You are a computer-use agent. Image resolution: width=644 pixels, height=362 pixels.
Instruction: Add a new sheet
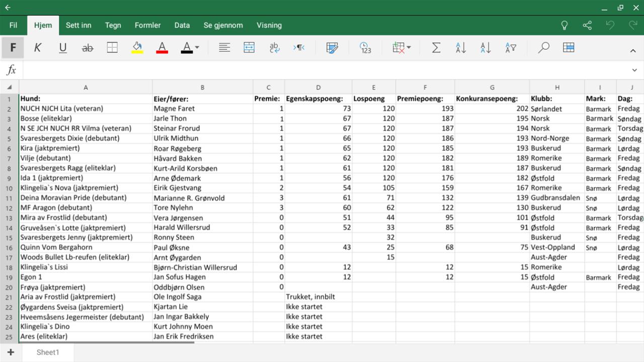11,352
